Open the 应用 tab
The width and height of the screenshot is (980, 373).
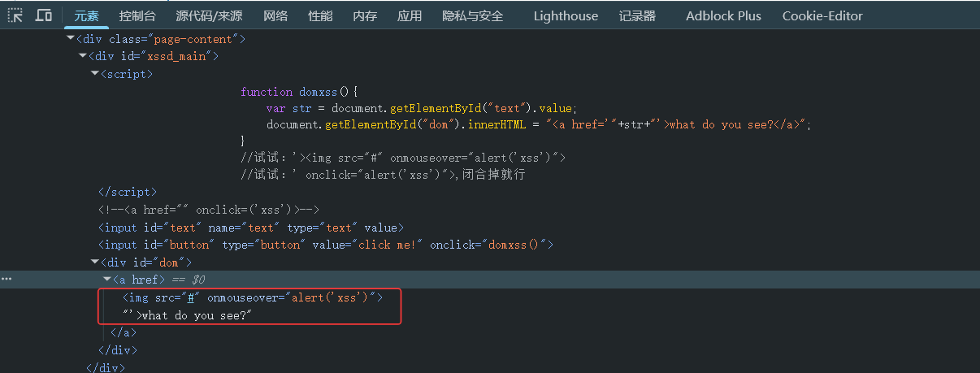click(x=410, y=15)
